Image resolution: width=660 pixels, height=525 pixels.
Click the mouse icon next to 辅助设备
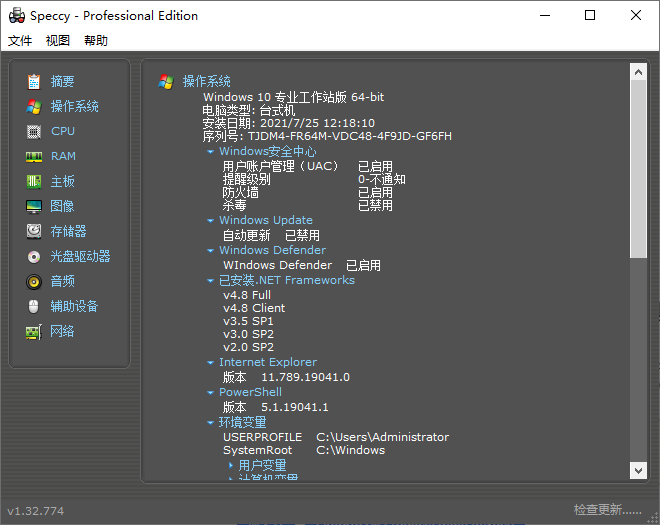[34, 306]
